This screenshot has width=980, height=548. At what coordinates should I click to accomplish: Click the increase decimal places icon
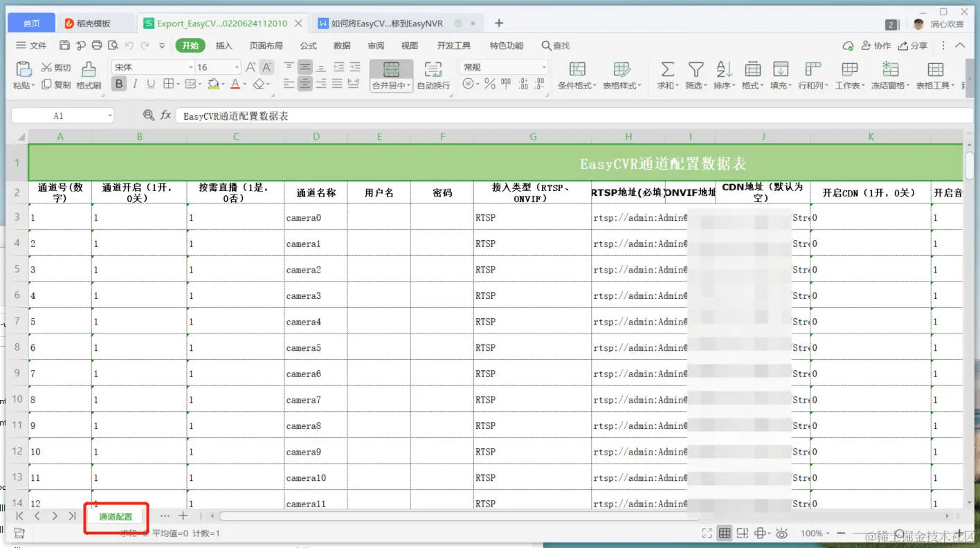tap(523, 84)
